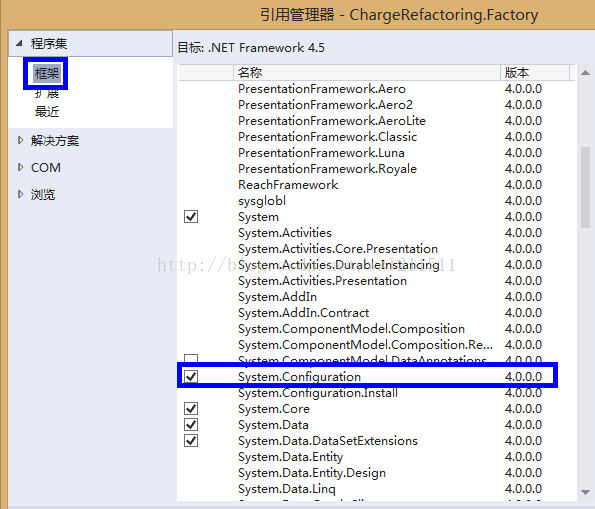This screenshot has height=509, width=595.
Task: Click the 目标: .NET Framework 4.5 label
Action: 251,48
